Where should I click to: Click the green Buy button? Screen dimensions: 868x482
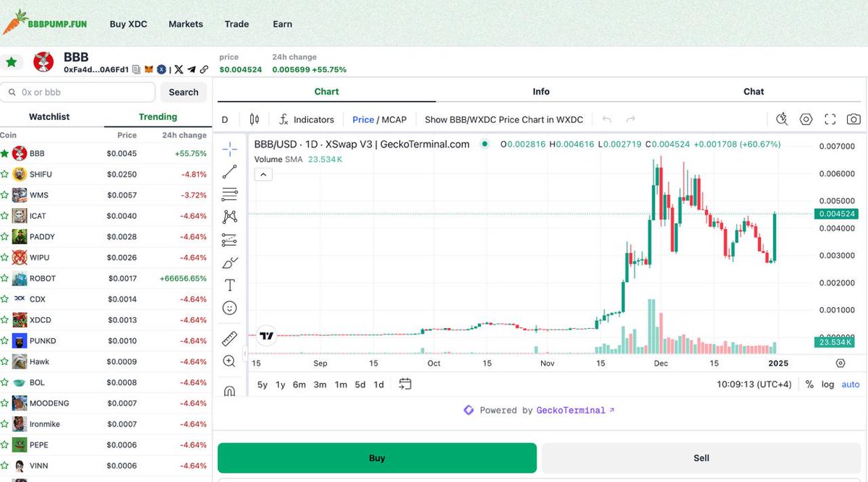(x=377, y=457)
